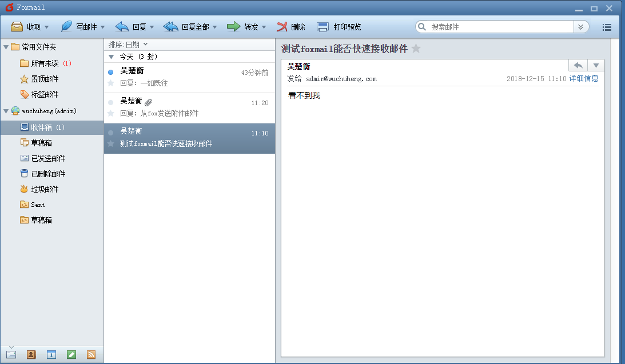Open the Sent synced folder

[x=32, y=205]
